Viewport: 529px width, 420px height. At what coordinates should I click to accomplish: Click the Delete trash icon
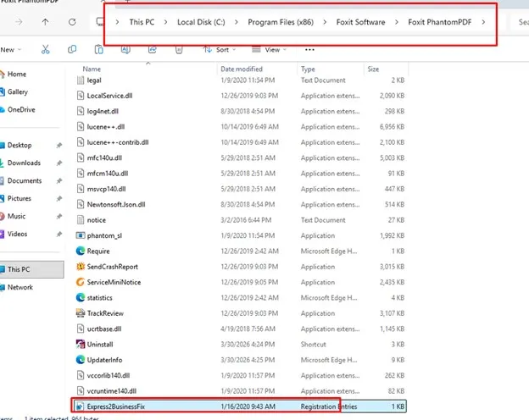179,50
